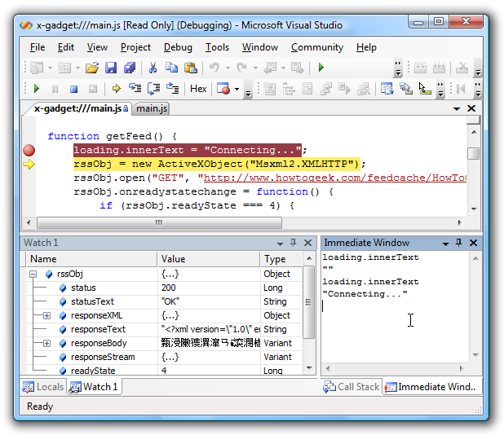
Task: Open the Community menu
Action: point(317,47)
